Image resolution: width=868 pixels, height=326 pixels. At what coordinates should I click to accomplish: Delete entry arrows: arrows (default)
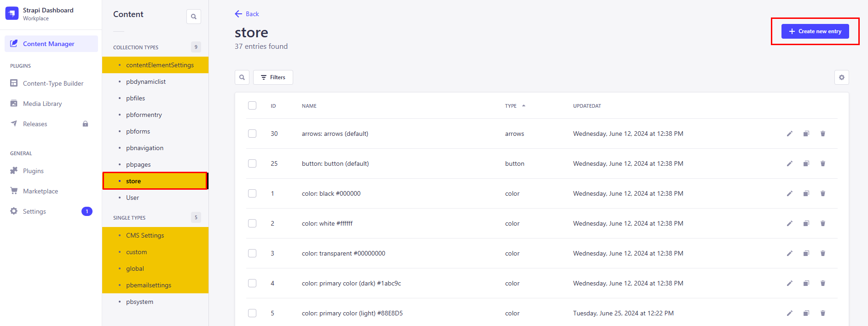(823, 134)
